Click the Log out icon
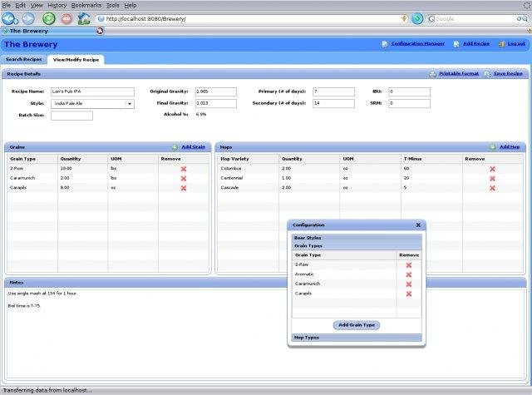 (501, 44)
